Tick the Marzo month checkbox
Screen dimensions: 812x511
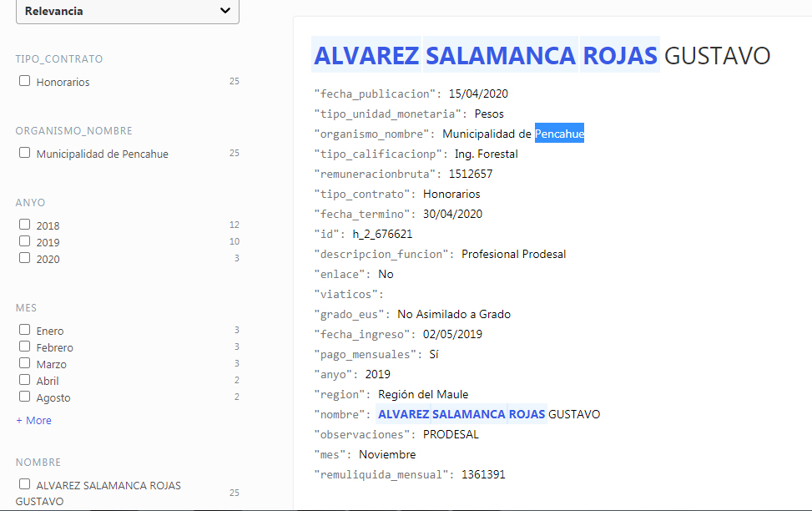click(24, 362)
